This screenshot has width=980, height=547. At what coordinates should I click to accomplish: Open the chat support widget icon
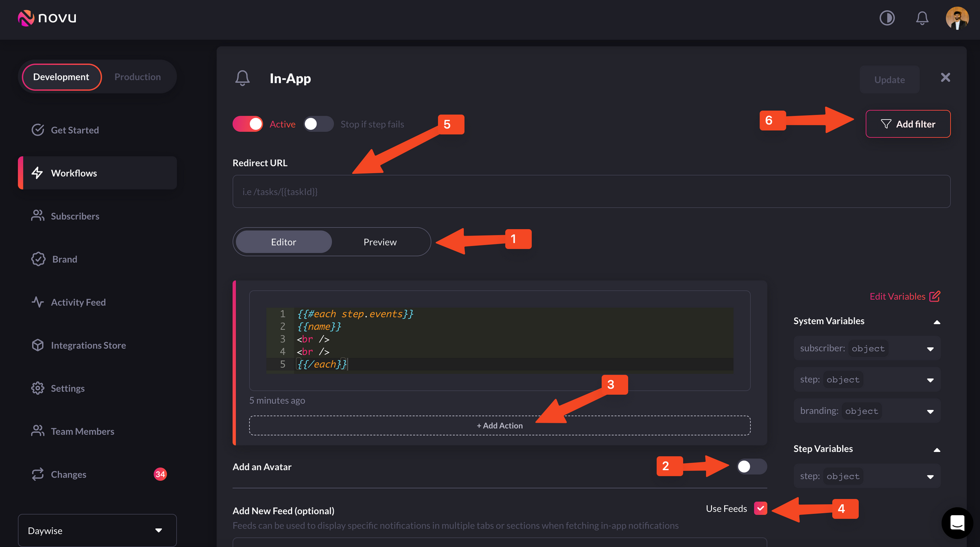(x=957, y=523)
